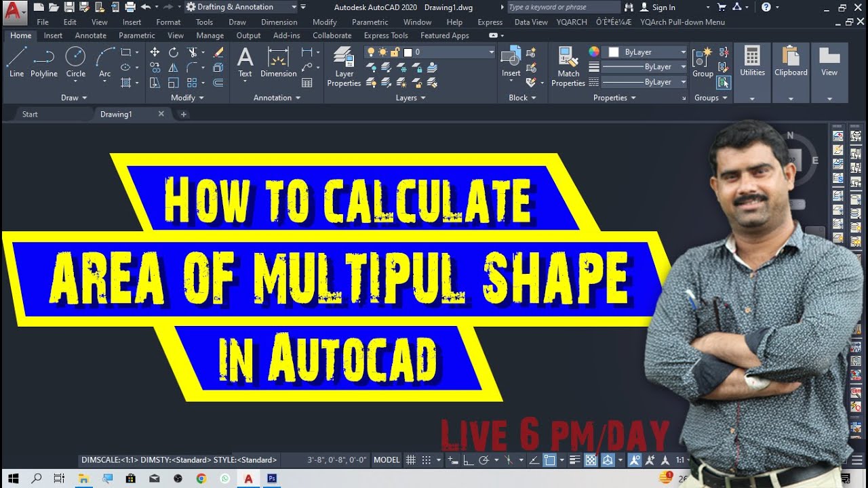Select the Polyline tool
868x488 pixels.
click(x=44, y=62)
